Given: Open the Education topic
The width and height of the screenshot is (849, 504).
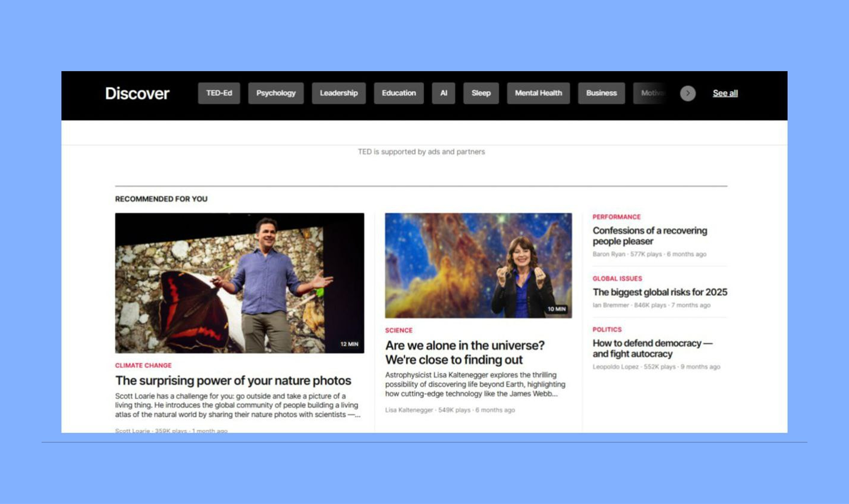Looking at the screenshot, I should point(398,93).
